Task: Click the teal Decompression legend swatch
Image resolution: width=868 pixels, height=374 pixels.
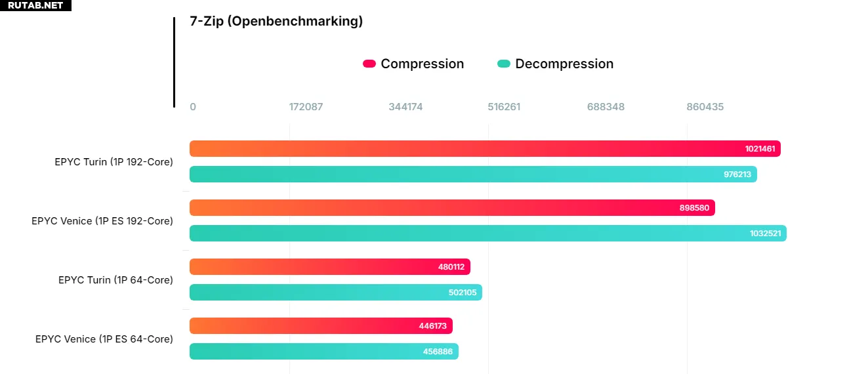Action: point(504,64)
